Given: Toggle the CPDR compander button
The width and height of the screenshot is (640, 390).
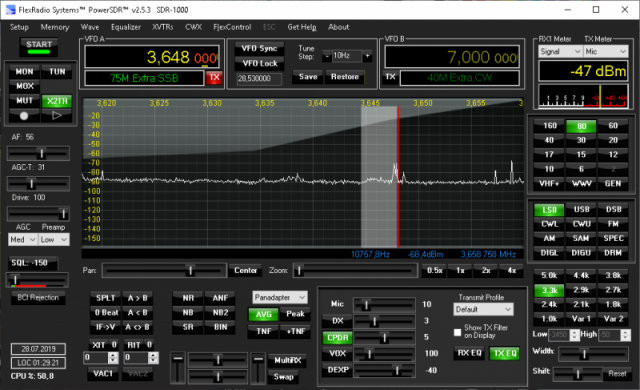Looking at the screenshot, I should coord(338,338).
